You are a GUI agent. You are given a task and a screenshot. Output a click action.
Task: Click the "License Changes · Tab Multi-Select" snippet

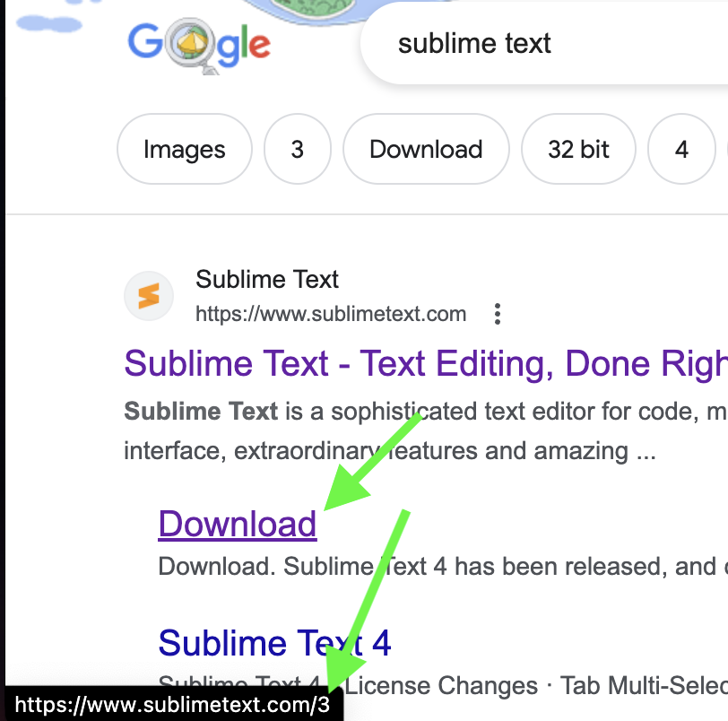(x=536, y=685)
